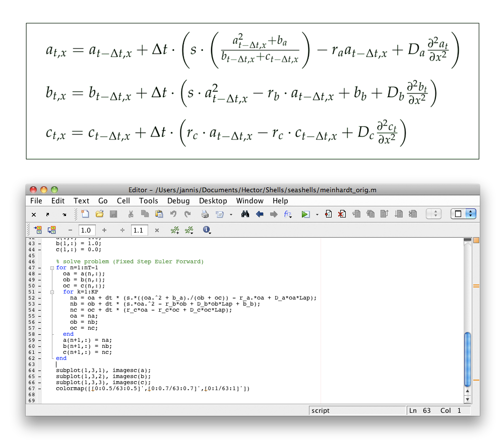Toggle breakpoint dash on line 48
Viewport: 504px width, 440px height.
40,274
